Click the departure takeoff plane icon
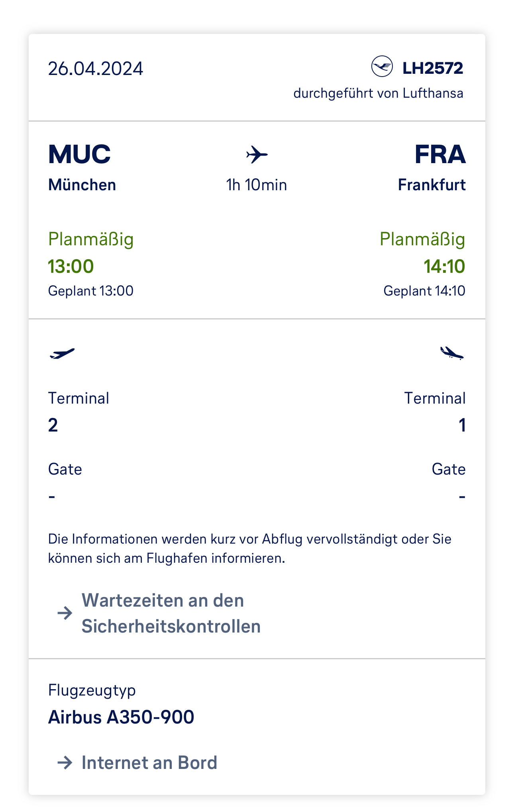514x812 pixels. (62, 353)
